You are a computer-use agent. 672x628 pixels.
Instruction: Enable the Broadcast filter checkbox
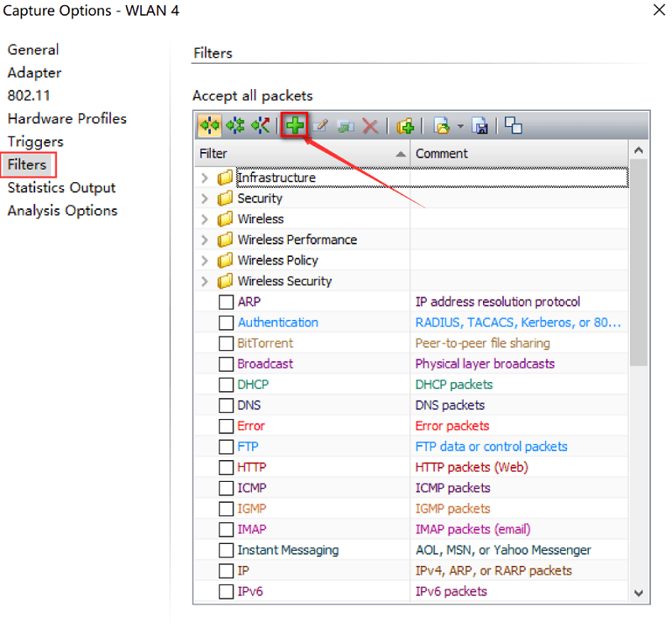click(x=226, y=364)
